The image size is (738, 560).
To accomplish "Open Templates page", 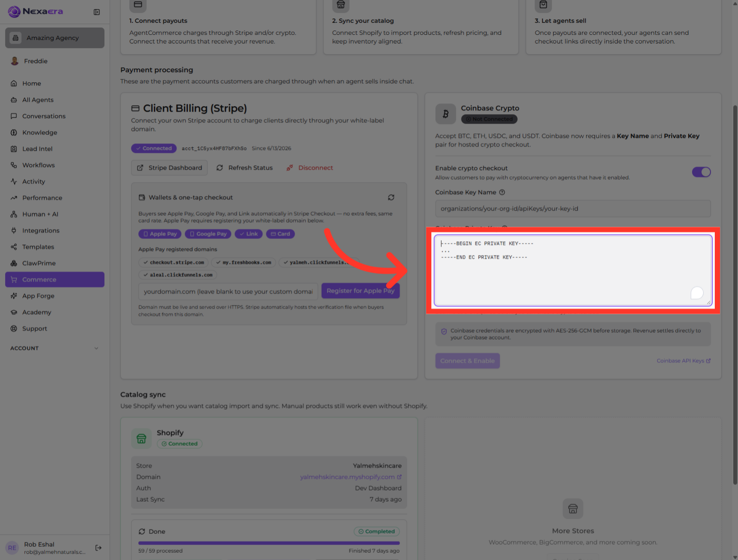I will [55, 247].
